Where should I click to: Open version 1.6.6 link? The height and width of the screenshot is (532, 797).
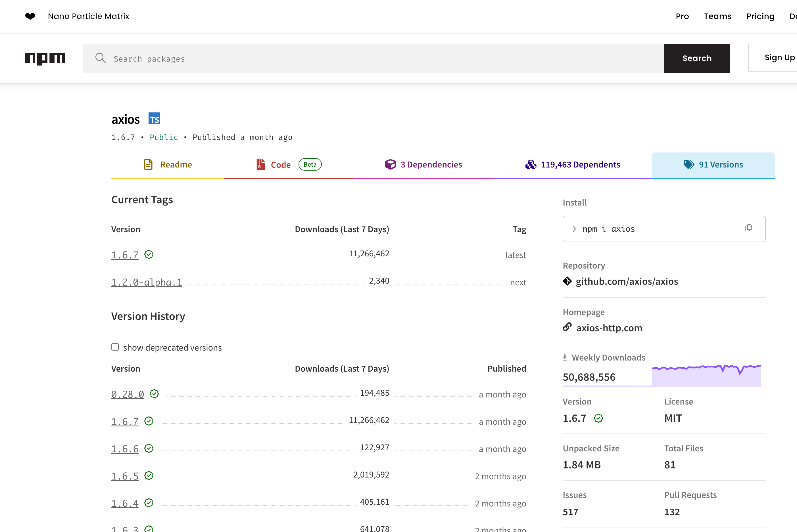coord(125,449)
